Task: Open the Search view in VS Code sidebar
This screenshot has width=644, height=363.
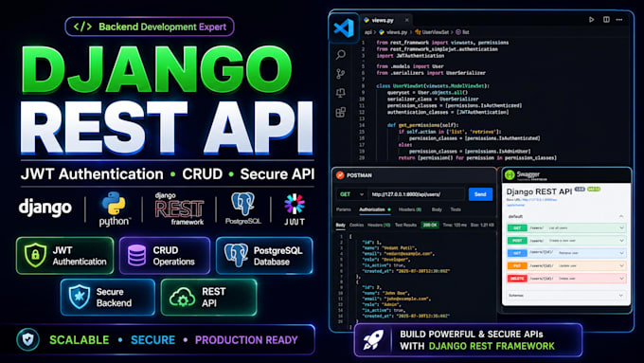Action: tap(341, 54)
